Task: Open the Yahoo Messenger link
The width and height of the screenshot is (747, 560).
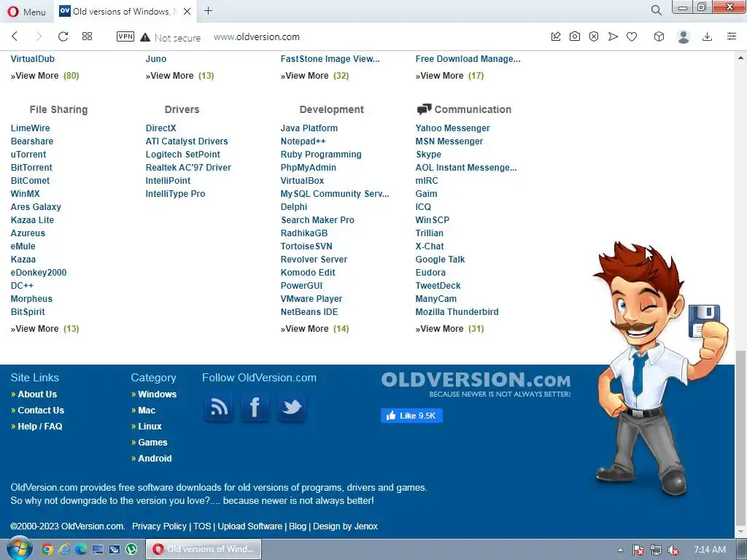Action: (x=452, y=128)
